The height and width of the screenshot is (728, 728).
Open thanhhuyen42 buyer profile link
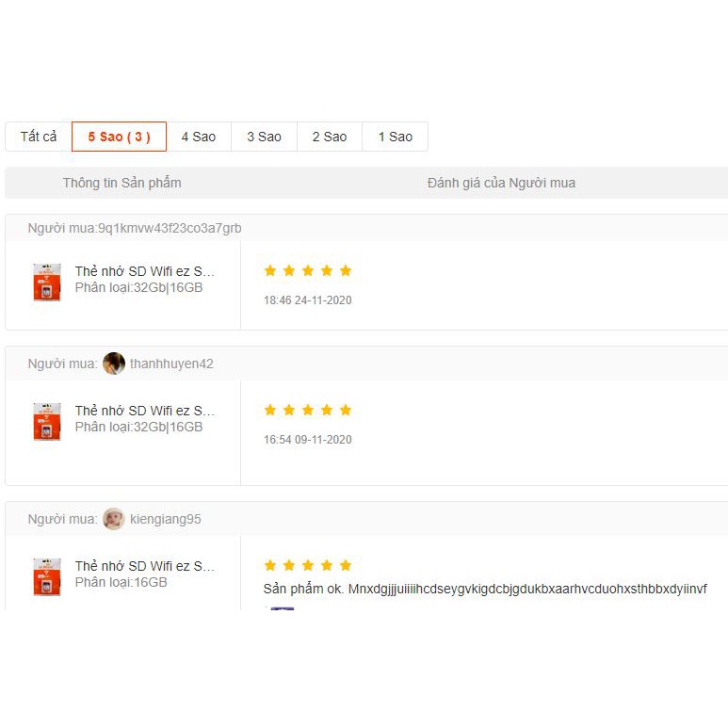click(x=171, y=364)
